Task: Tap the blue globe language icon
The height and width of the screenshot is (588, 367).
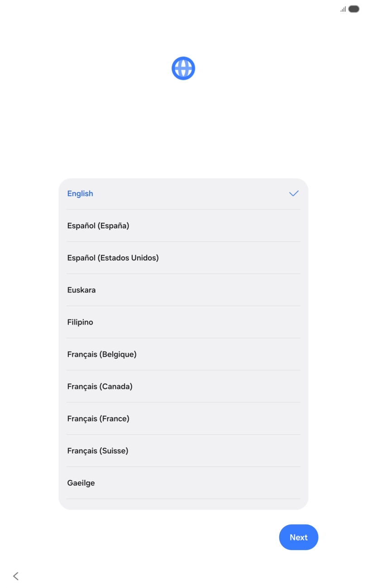Action: [183, 68]
